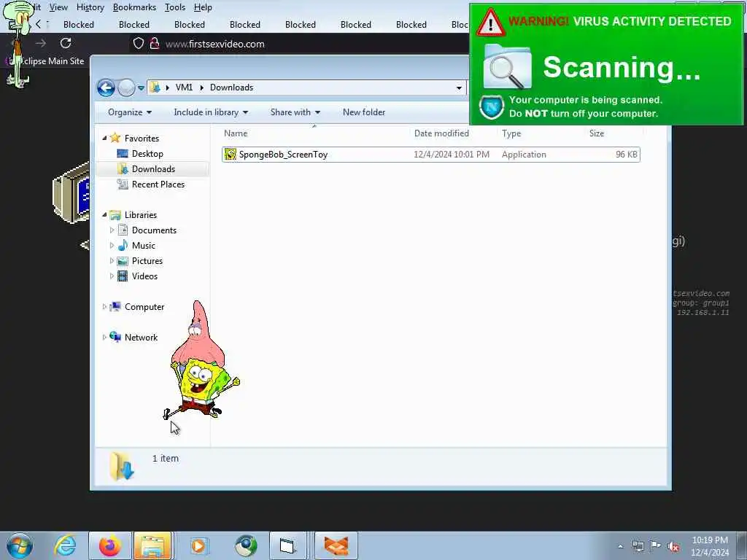Open the History menu in Firefox
This screenshot has height=560, width=747.
(90, 7)
